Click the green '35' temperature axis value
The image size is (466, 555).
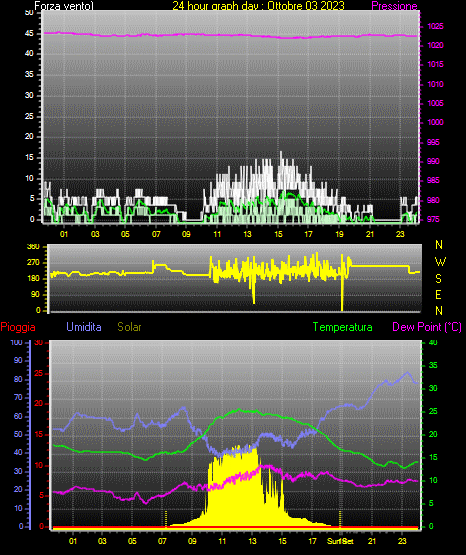433,365
